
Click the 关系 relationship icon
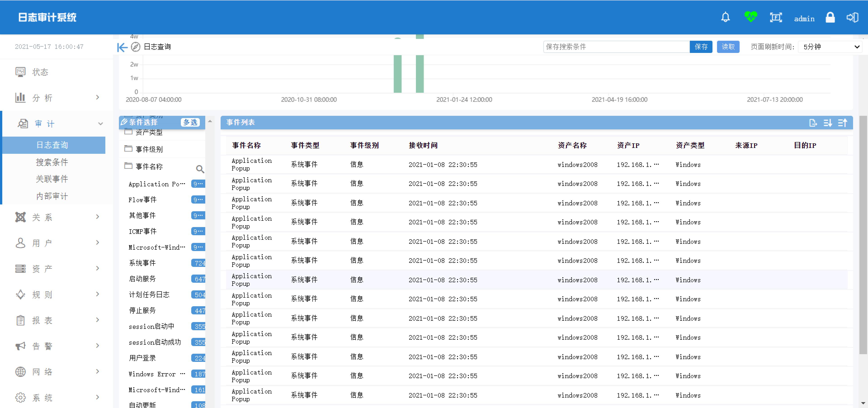[20, 217]
